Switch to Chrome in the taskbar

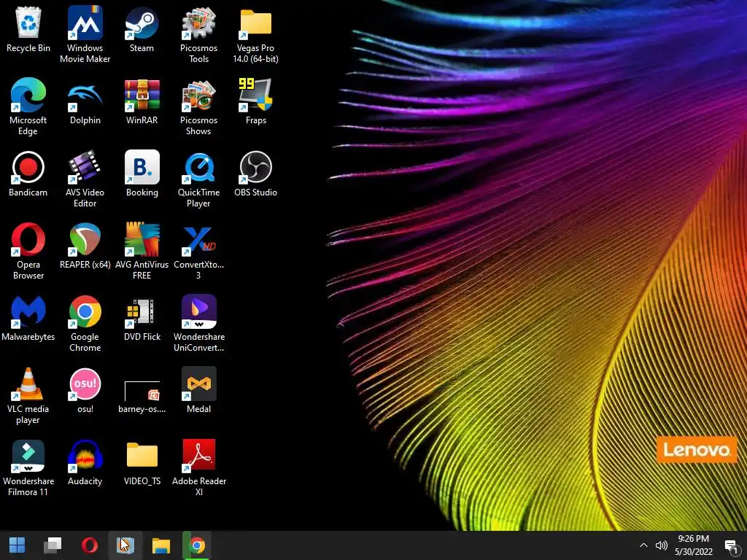pyautogui.click(x=197, y=545)
